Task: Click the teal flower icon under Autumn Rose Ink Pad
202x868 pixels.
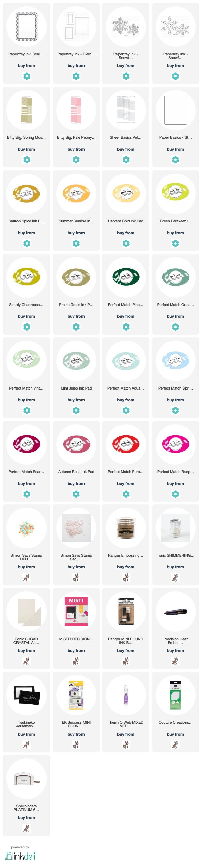Action: pos(76,494)
